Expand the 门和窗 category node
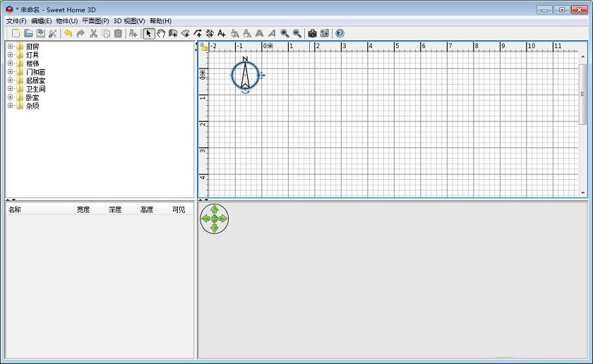This screenshot has width=593, height=364. pos(11,72)
